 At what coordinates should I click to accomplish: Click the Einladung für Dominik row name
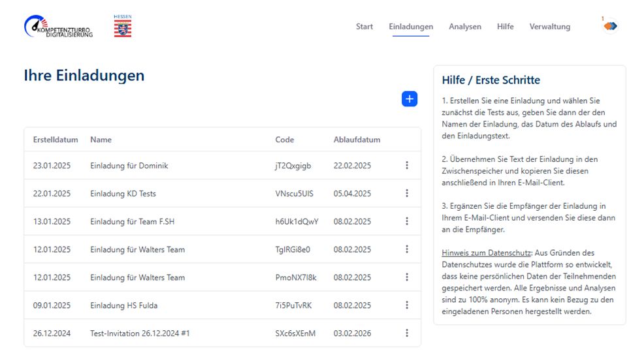pos(129,166)
